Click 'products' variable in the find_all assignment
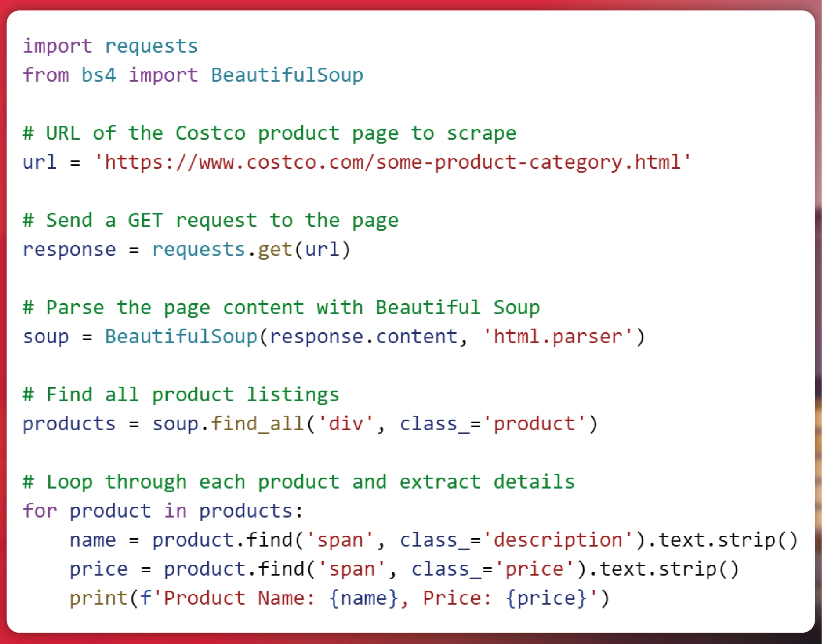 [69, 424]
